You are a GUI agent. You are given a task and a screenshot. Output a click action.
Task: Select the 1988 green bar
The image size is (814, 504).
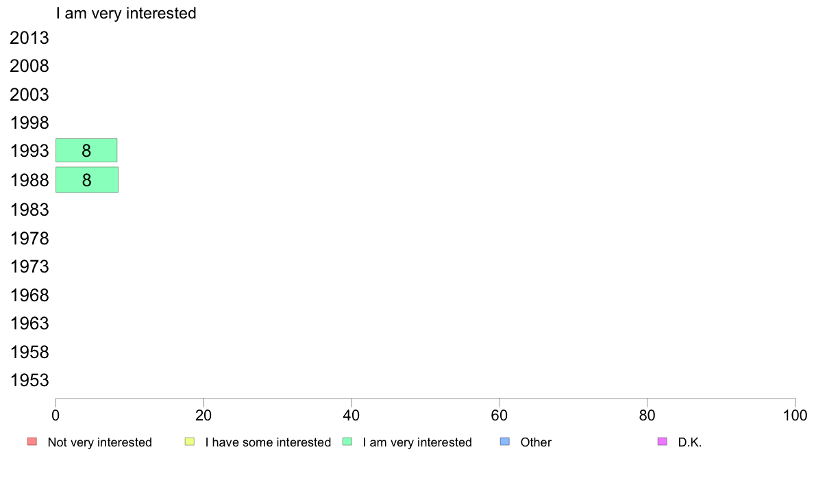pyautogui.click(x=87, y=179)
